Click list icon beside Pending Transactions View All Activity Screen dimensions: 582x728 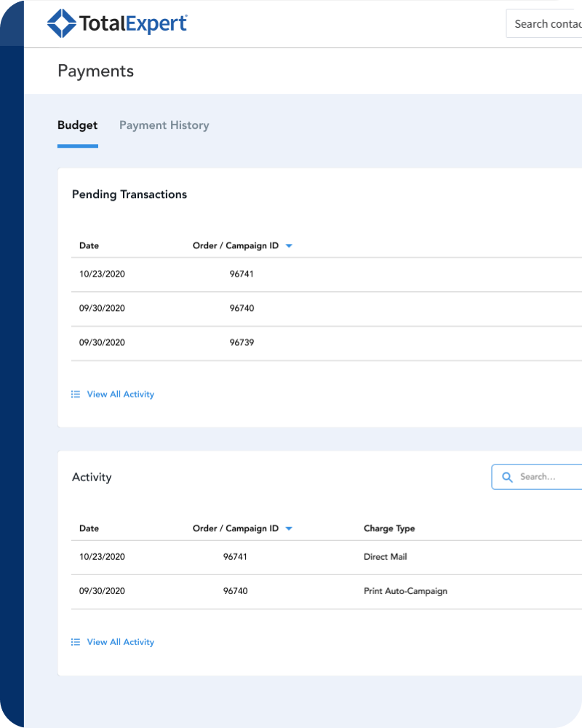tap(76, 395)
